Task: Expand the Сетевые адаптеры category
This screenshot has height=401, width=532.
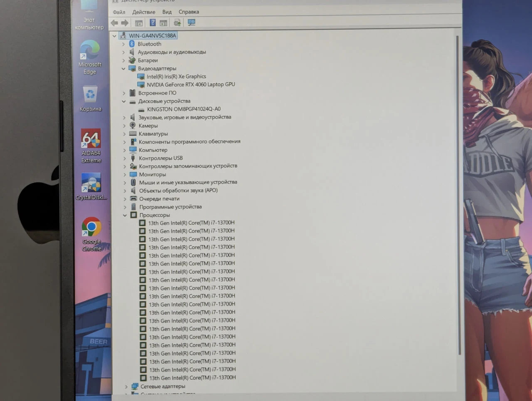Action: point(126,386)
